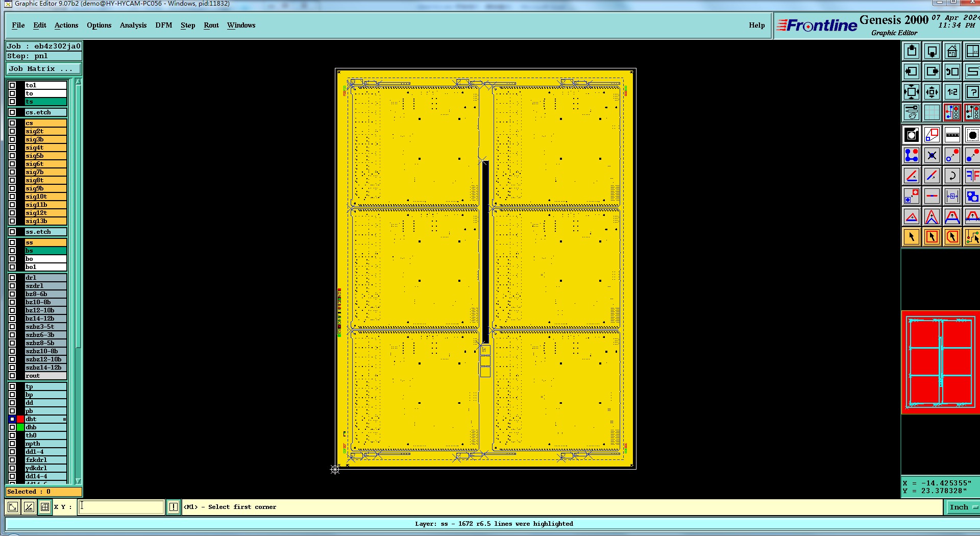Click the red dht layer color swatch

click(x=20, y=419)
